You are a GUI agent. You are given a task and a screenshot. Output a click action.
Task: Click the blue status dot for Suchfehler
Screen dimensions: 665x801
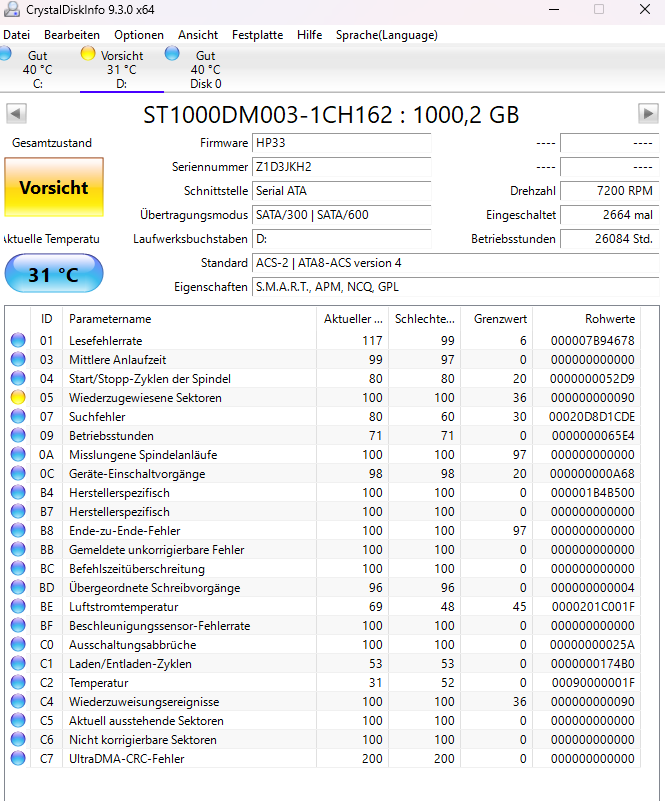coord(18,416)
